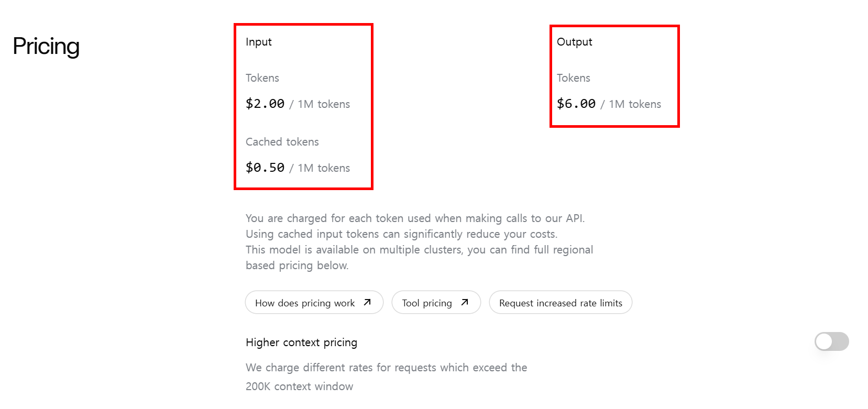Click the Higher context pricing heading
This screenshot has width=868, height=409.
click(302, 342)
